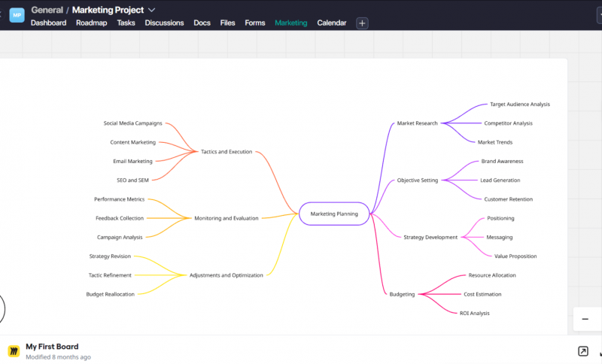Go to the Discussions tab

tap(164, 23)
